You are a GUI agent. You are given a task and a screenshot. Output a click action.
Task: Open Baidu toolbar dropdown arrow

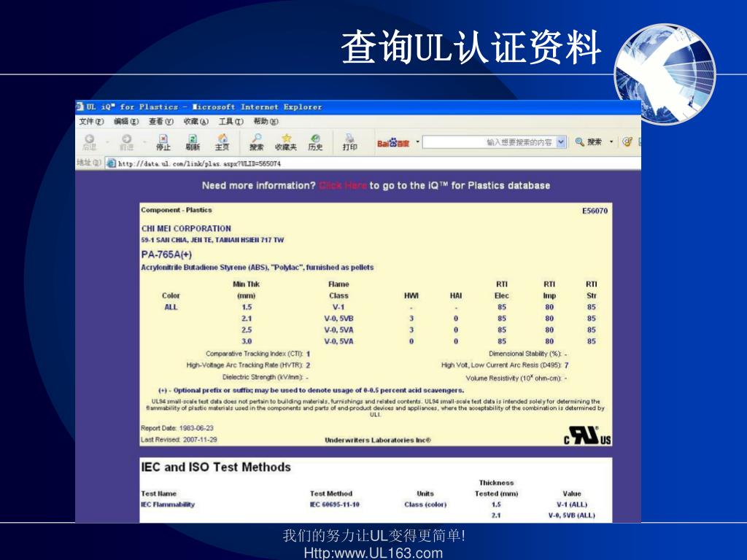coord(417,142)
